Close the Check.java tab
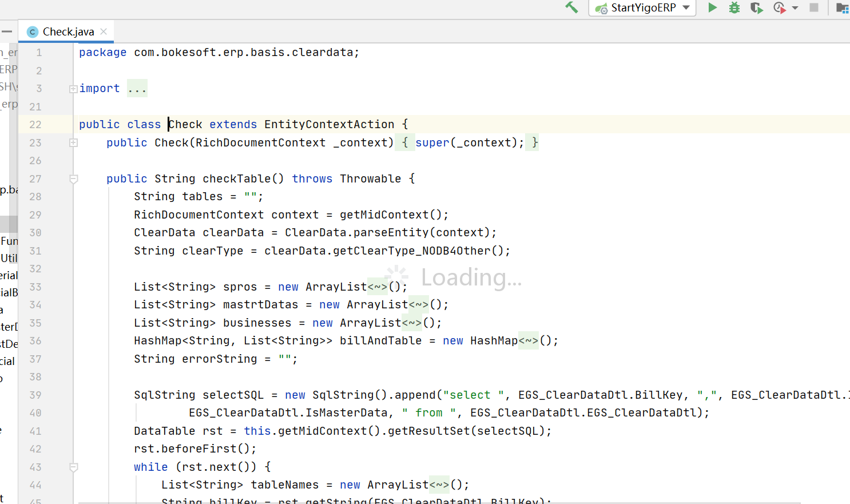This screenshot has width=850, height=504. coord(104,31)
